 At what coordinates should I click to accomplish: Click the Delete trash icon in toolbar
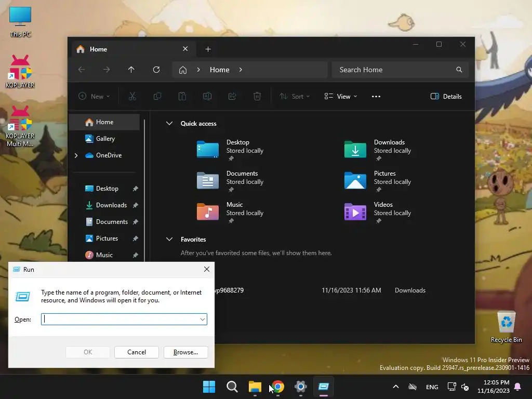pyautogui.click(x=257, y=96)
